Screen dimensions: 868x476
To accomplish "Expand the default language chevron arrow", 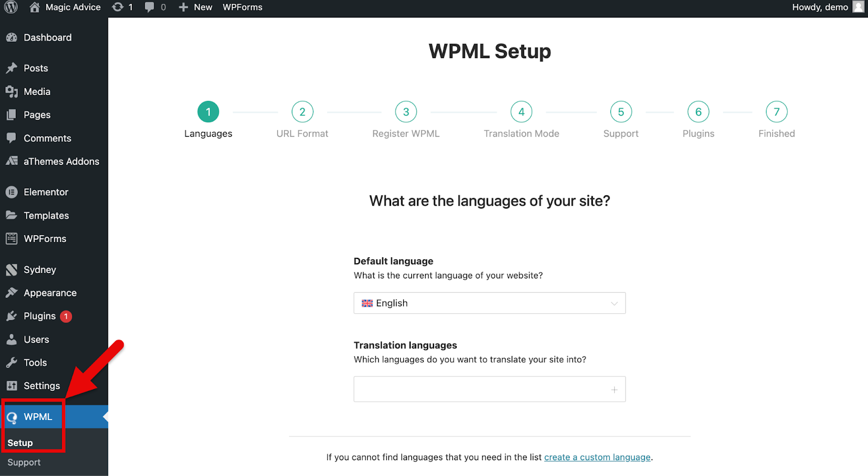I will (614, 303).
